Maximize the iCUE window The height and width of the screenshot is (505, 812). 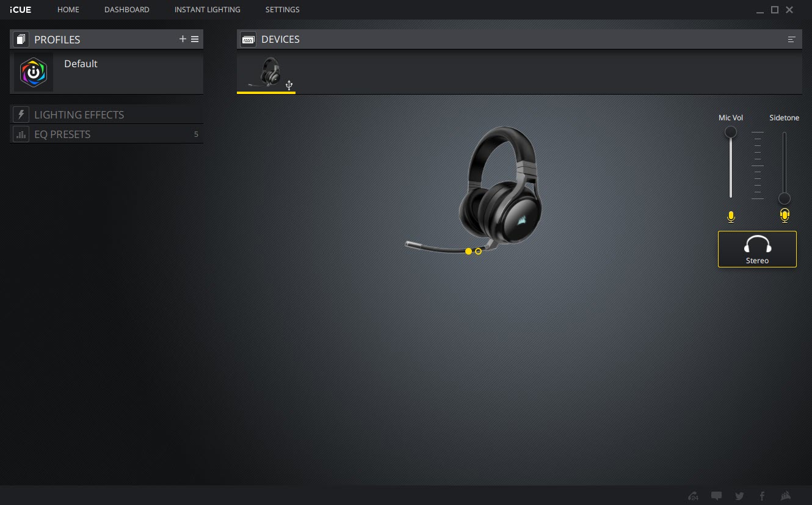click(775, 10)
